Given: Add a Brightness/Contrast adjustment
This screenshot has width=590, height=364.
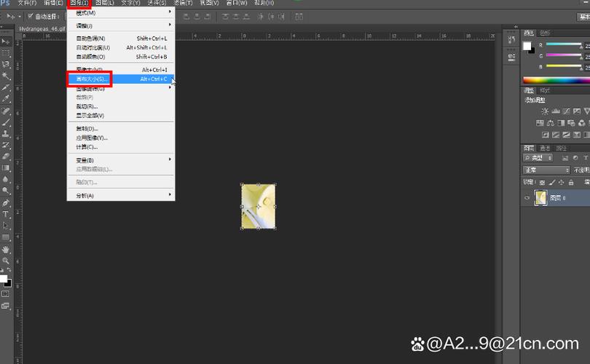Looking at the screenshot, I should [545, 111].
